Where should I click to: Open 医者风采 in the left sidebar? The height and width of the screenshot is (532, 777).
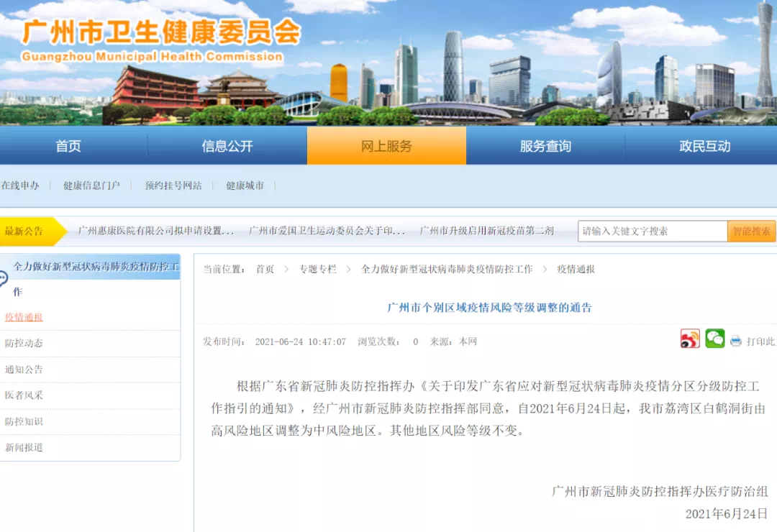point(24,395)
